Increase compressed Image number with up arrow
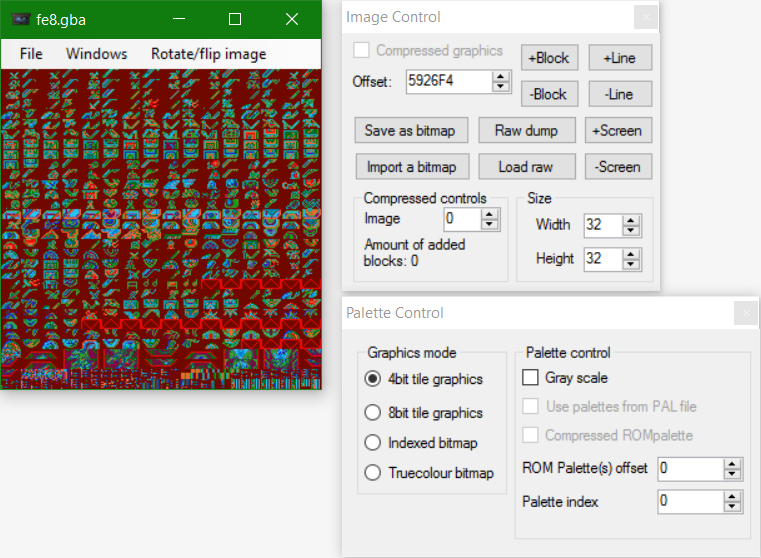Viewport: 761px width, 558px height. pyautogui.click(x=489, y=213)
